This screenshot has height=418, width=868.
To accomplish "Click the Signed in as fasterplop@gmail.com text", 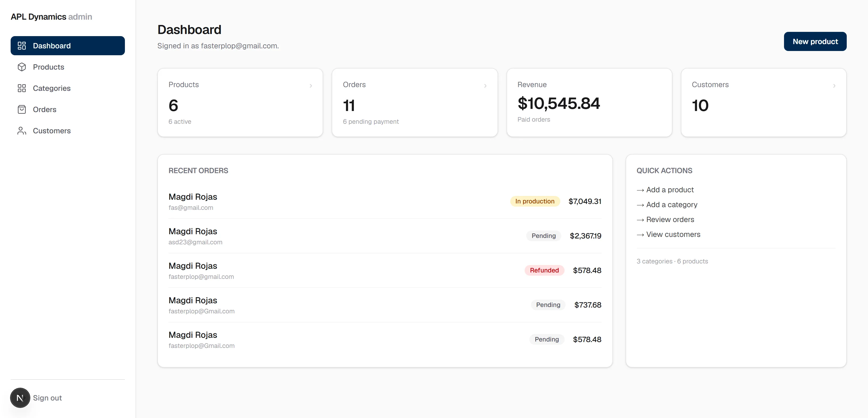I will (x=218, y=46).
